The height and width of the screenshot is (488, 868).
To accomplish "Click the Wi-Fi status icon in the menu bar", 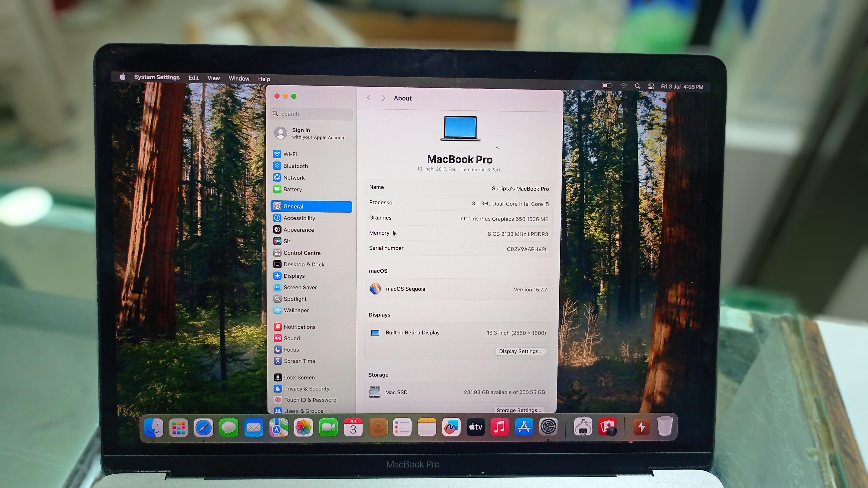I will 623,86.
